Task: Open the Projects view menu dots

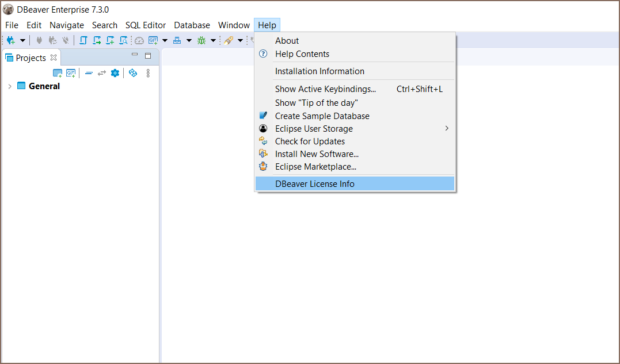Action: (148, 73)
